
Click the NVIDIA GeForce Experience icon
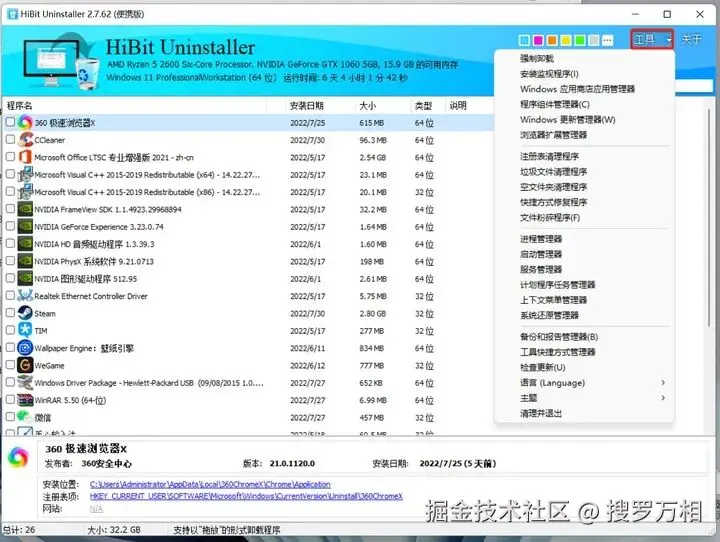pos(25,226)
